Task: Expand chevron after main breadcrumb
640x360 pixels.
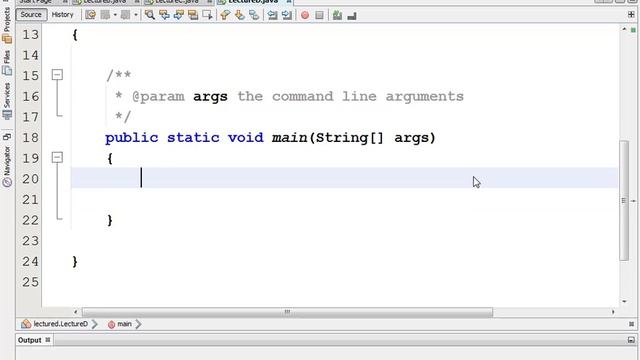Action: point(138,324)
